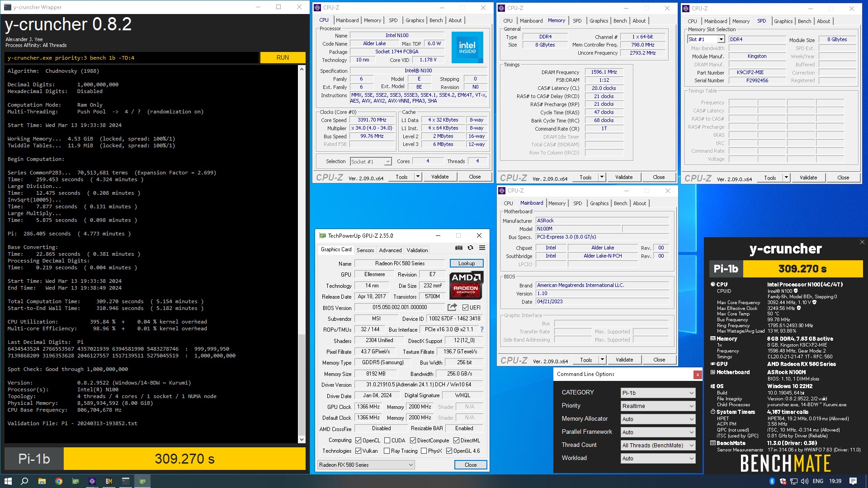Click the GPU-Z refresh icon
The height and width of the screenshot is (488, 868).
point(470,248)
